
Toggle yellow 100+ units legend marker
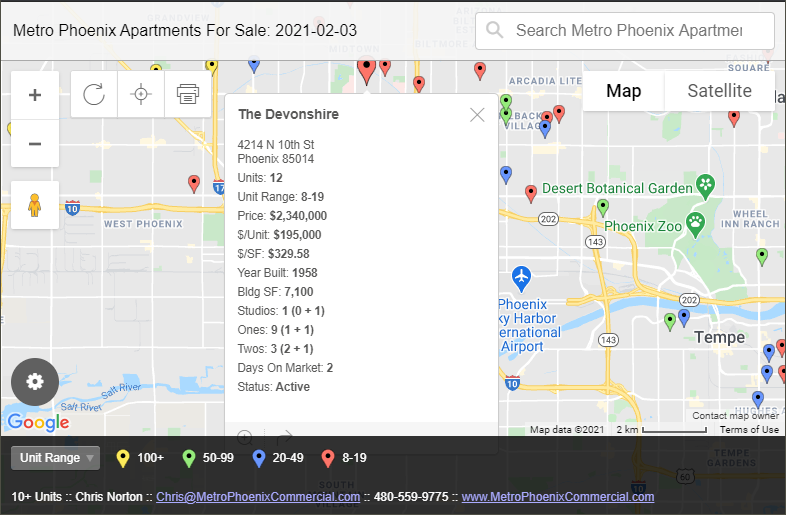click(123, 458)
